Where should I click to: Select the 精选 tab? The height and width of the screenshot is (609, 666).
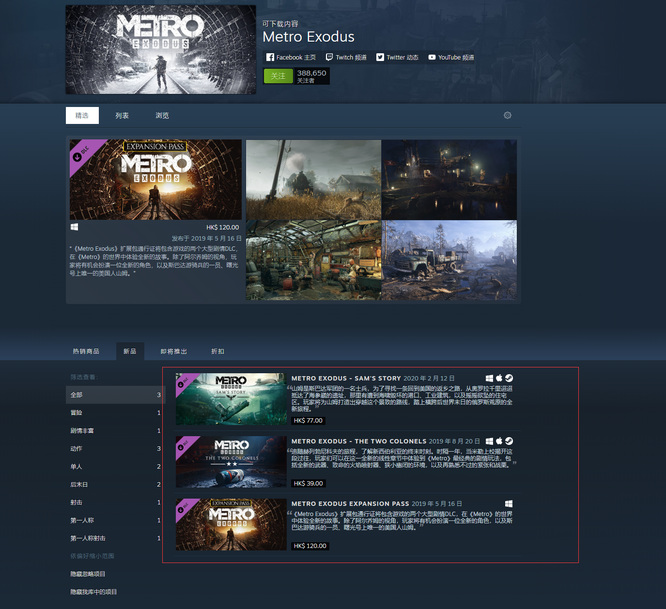[x=82, y=116]
